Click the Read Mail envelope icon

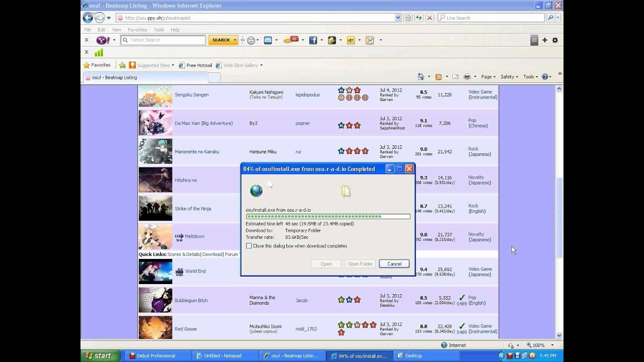455,77
